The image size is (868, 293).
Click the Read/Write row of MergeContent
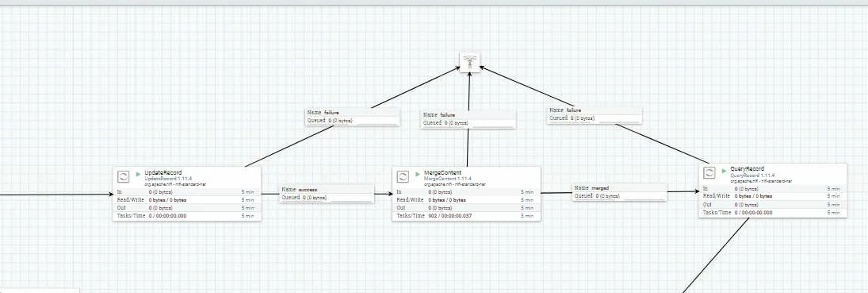pos(467,200)
